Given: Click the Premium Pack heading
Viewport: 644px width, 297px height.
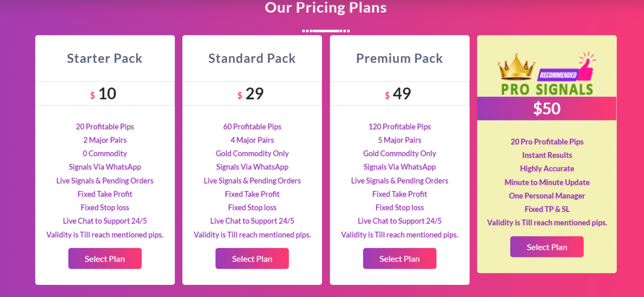Looking at the screenshot, I should pyautogui.click(x=399, y=58).
